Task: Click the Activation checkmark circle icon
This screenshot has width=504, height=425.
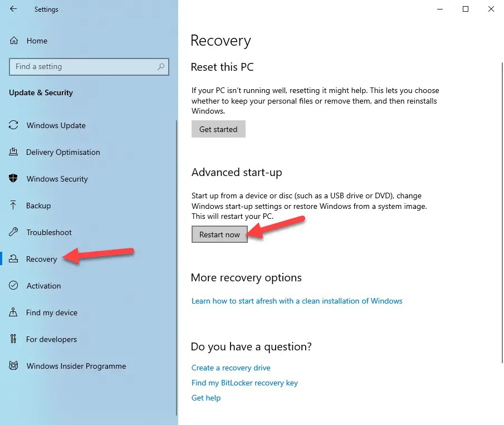Action: coord(13,286)
